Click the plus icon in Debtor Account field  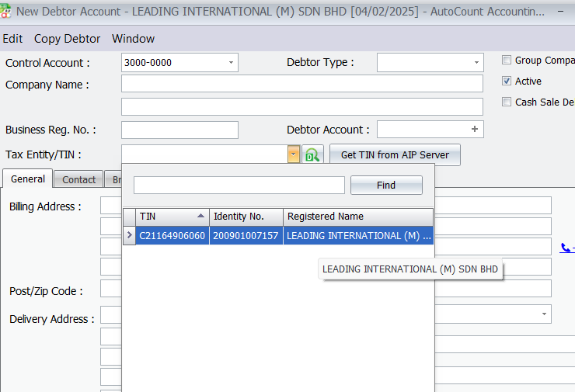tap(475, 129)
